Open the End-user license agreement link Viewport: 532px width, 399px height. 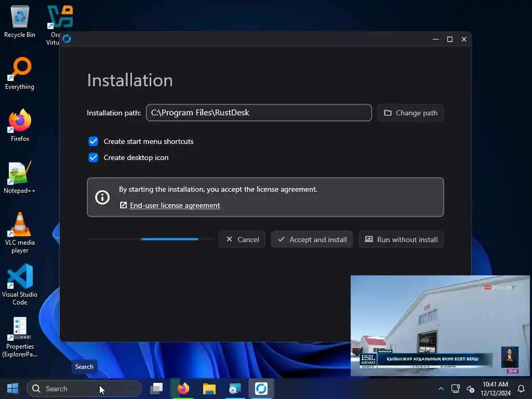(x=175, y=205)
